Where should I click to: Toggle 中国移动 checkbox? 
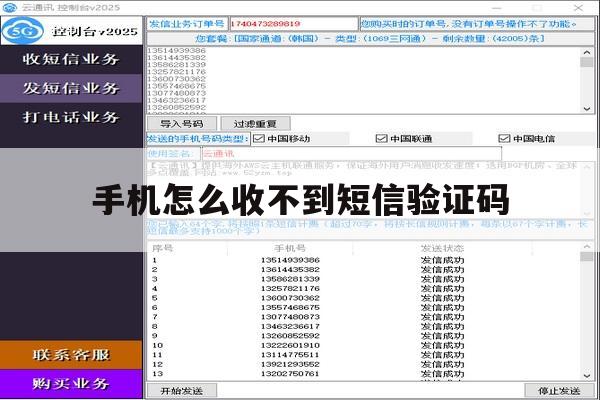259,139
